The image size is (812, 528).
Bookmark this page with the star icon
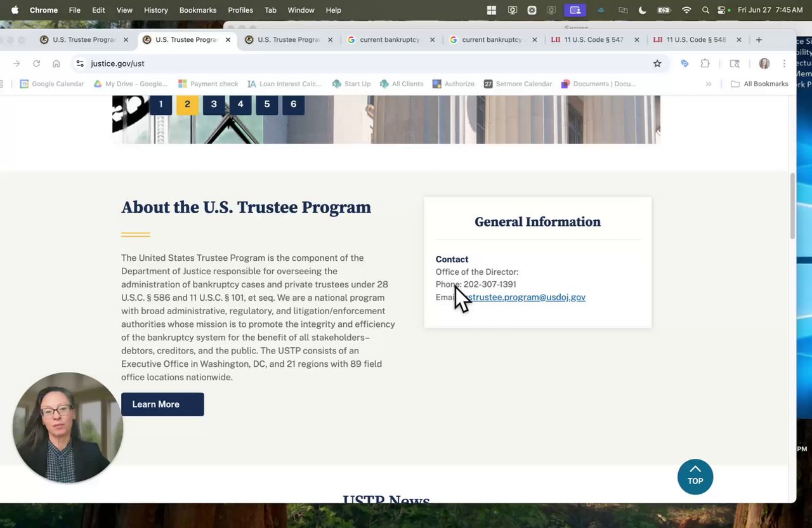657,63
